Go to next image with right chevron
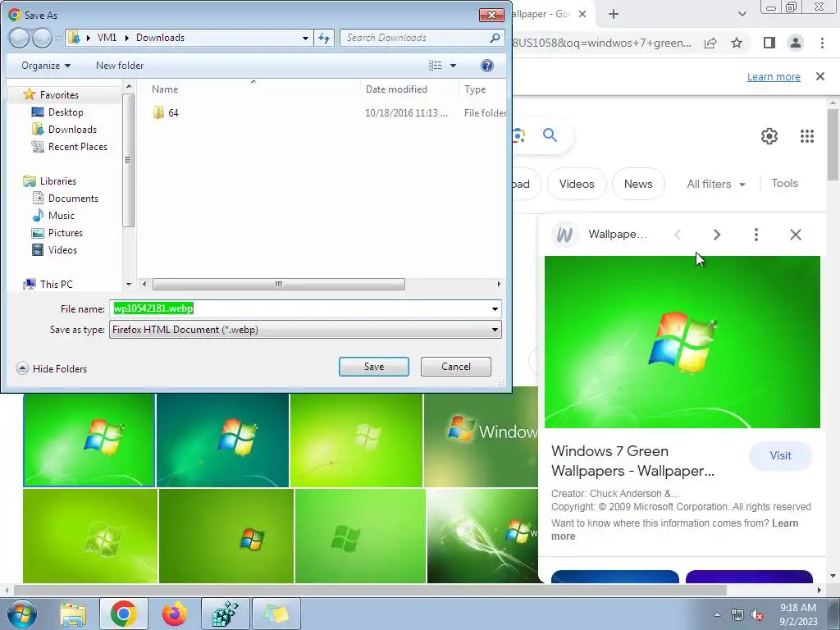This screenshot has width=840, height=630. click(x=717, y=235)
